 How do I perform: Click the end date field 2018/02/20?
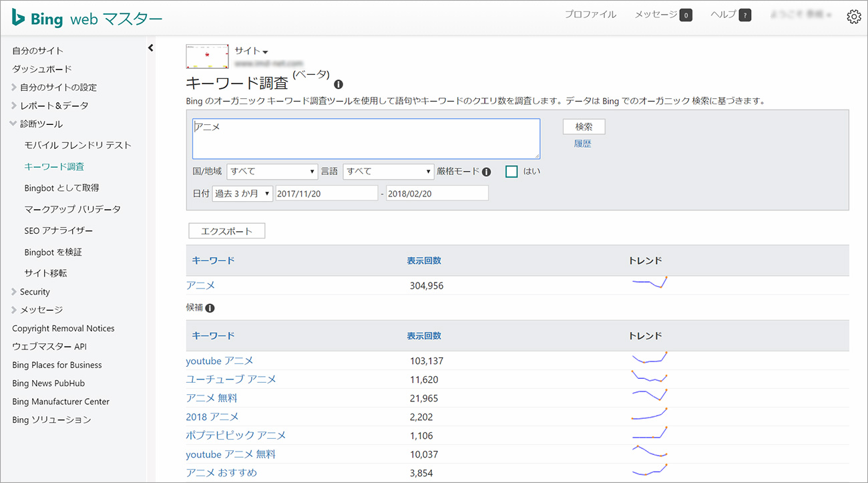tap(437, 193)
